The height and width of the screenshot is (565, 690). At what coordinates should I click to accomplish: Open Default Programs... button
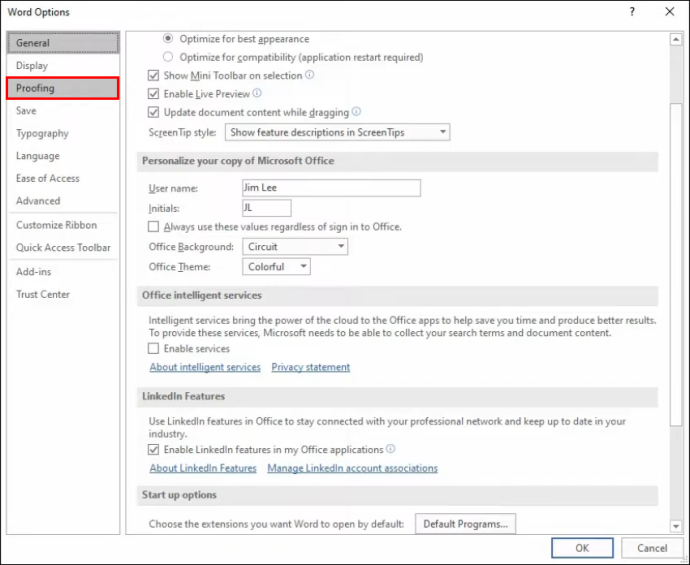tap(465, 524)
